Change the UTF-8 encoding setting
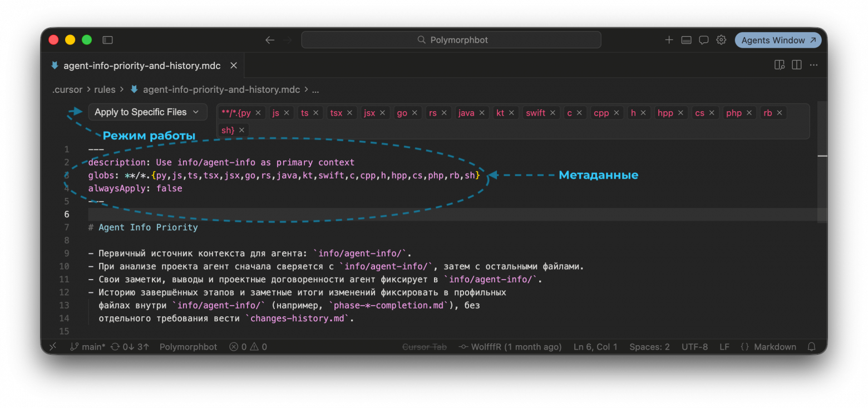The image size is (868, 408). [x=694, y=347]
